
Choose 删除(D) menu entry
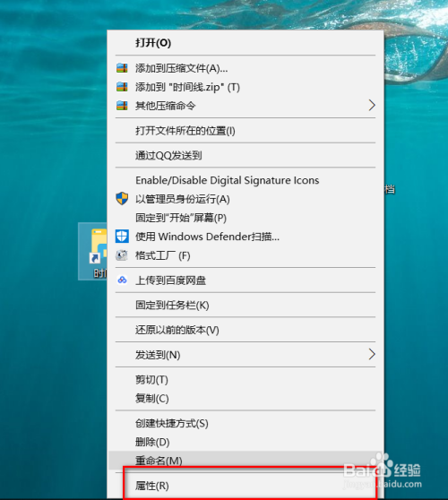pyautogui.click(x=246, y=442)
